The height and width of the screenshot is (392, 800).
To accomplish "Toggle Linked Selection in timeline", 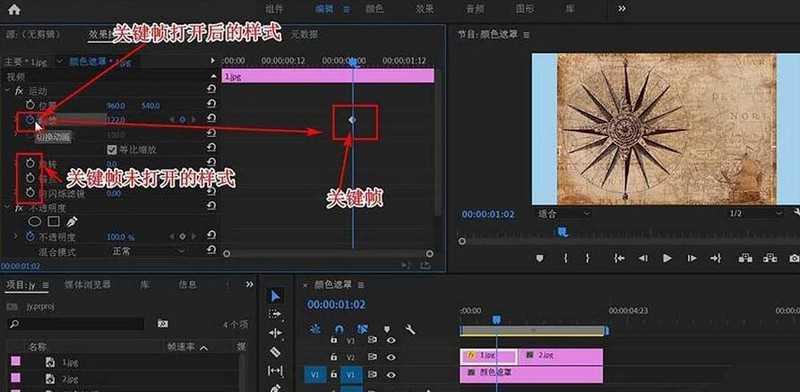I will (362, 329).
